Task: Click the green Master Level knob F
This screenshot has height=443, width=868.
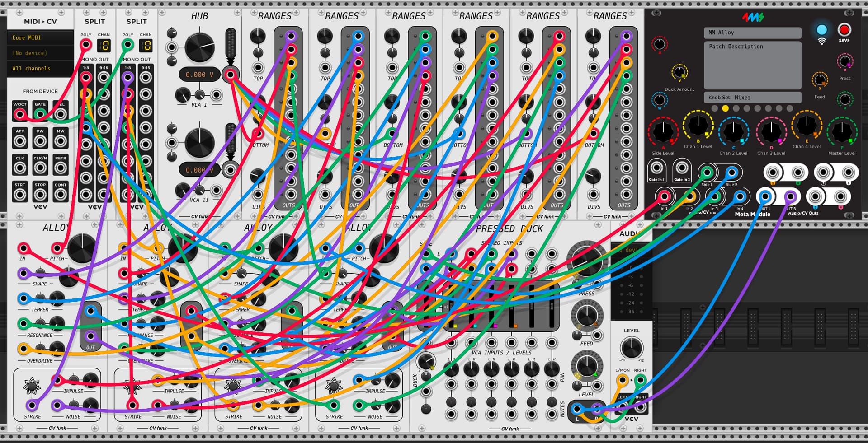Action: coord(841,131)
